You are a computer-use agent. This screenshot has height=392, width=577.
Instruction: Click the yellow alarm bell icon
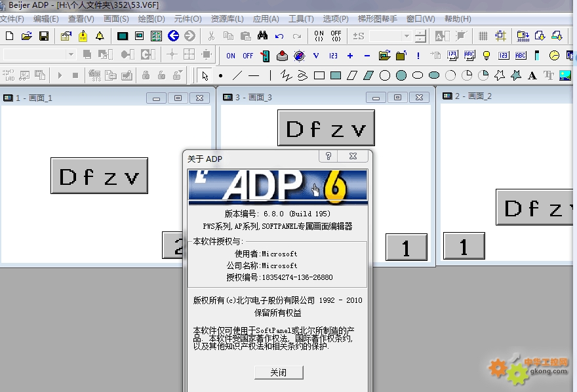coord(100,35)
